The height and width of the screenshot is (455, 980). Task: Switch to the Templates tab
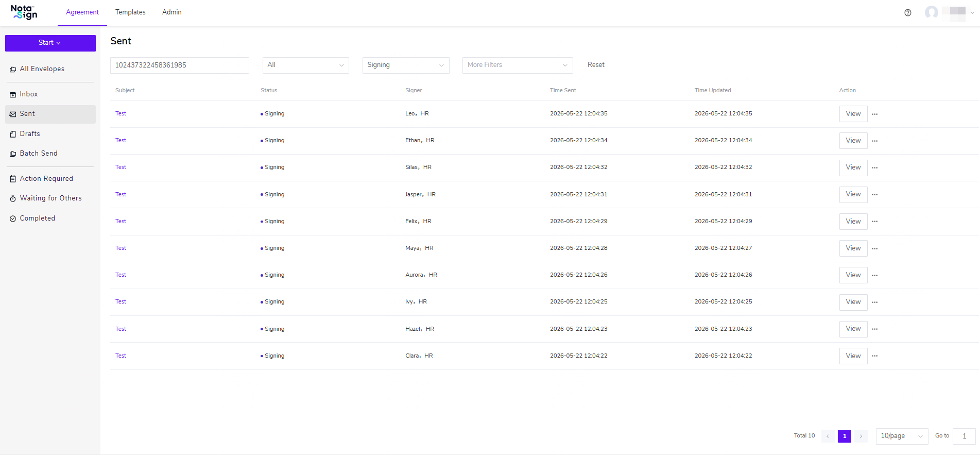[x=130, y=12]
